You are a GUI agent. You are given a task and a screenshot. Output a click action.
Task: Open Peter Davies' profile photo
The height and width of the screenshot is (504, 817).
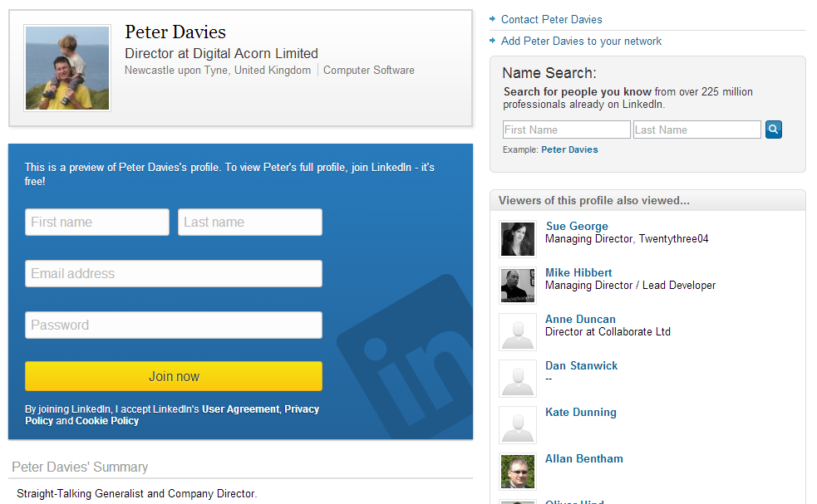click(x=67, y=68)
